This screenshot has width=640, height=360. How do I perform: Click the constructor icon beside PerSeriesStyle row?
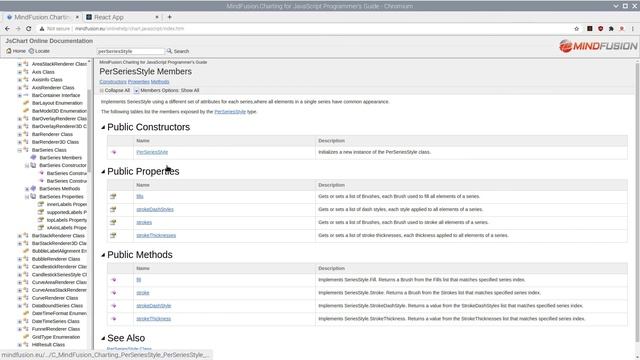pyautogui.click(x=114, y=152)
